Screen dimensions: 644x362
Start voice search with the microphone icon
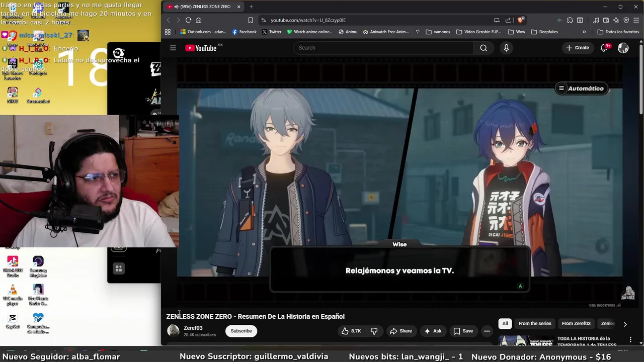(506, 48)
